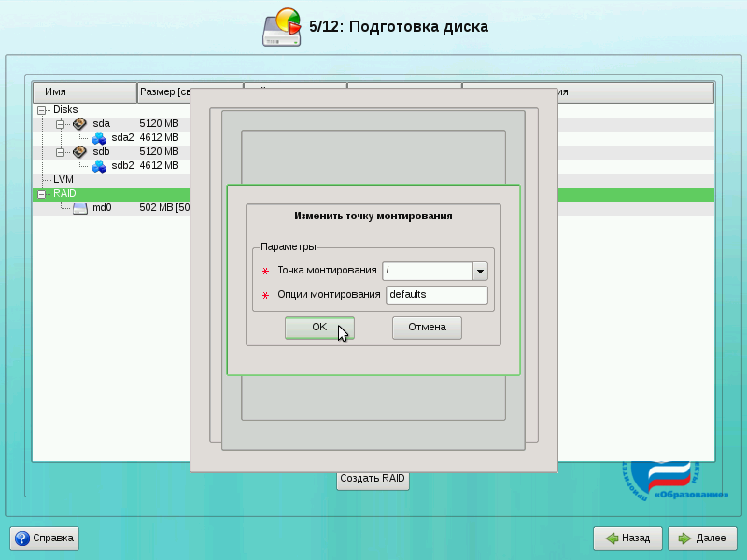Collapse the sda disk branch
The image size is (747, 560).
click(x=60, y=123)
